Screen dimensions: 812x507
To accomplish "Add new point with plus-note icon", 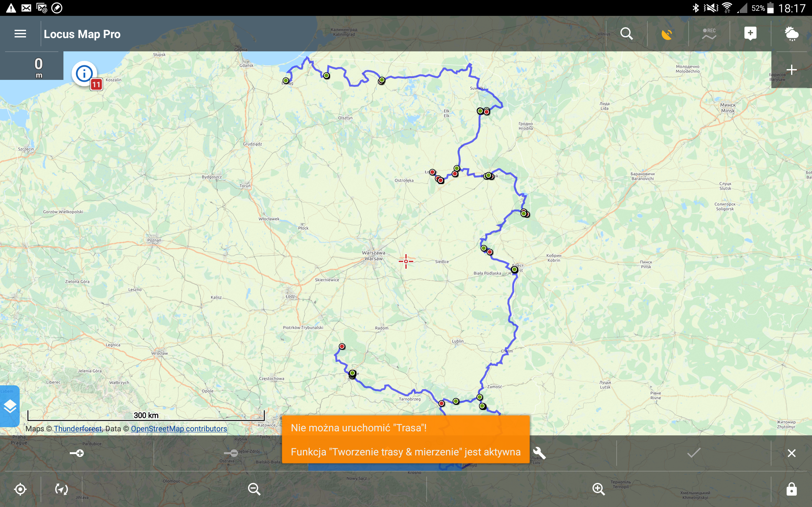I will (750, 34).
